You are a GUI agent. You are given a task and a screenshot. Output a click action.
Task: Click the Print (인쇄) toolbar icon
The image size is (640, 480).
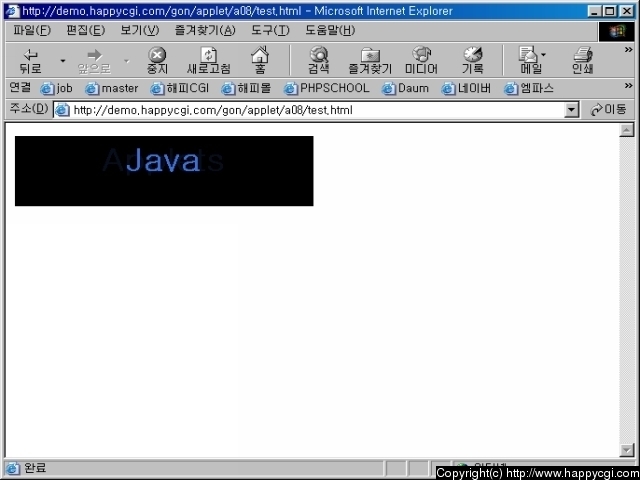click(x=582, y=61)
